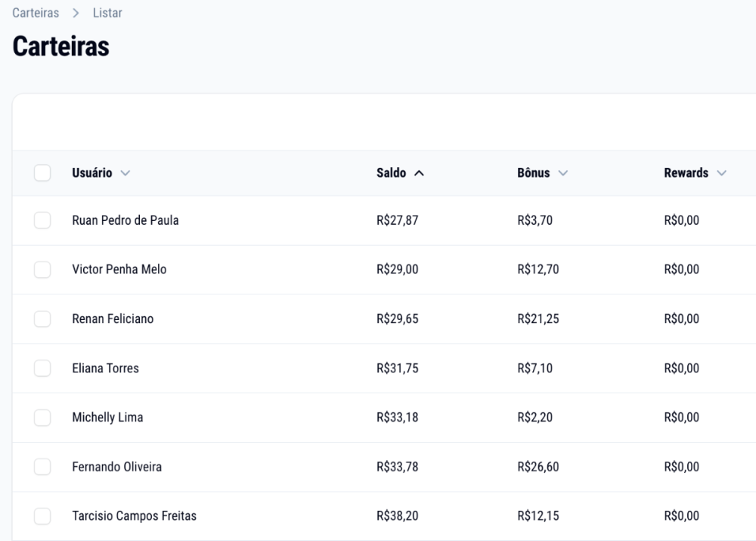This screenshot has width=756, height=541.
Task: Select the bônus cell R$26,60
Action: click(x=538, y=467)
